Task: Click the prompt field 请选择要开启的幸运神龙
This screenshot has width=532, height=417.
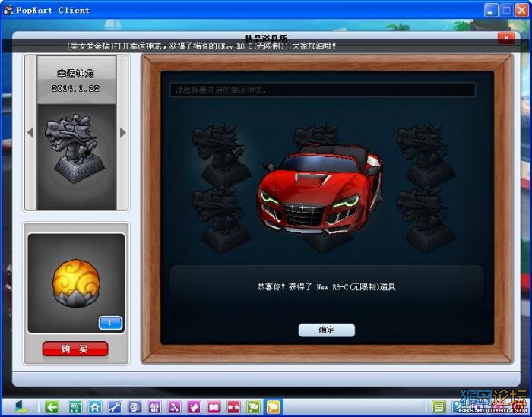Action: [x=322, y=90]
